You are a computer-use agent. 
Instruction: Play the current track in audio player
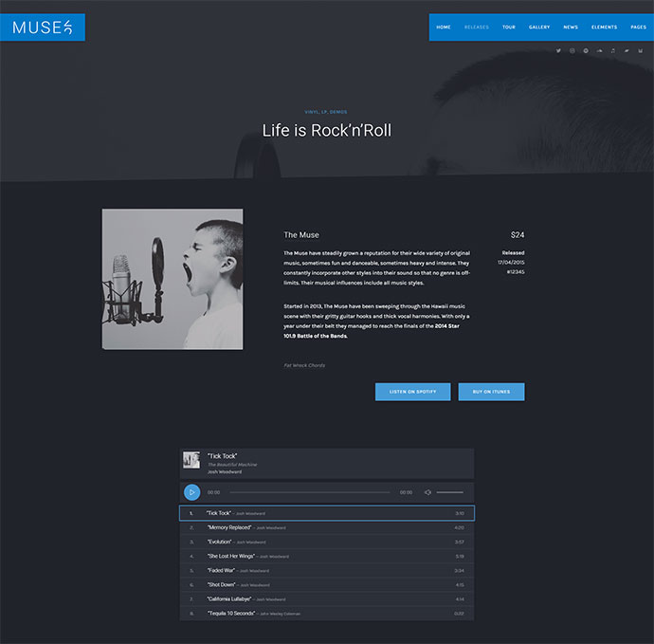[x=191, y=492]
